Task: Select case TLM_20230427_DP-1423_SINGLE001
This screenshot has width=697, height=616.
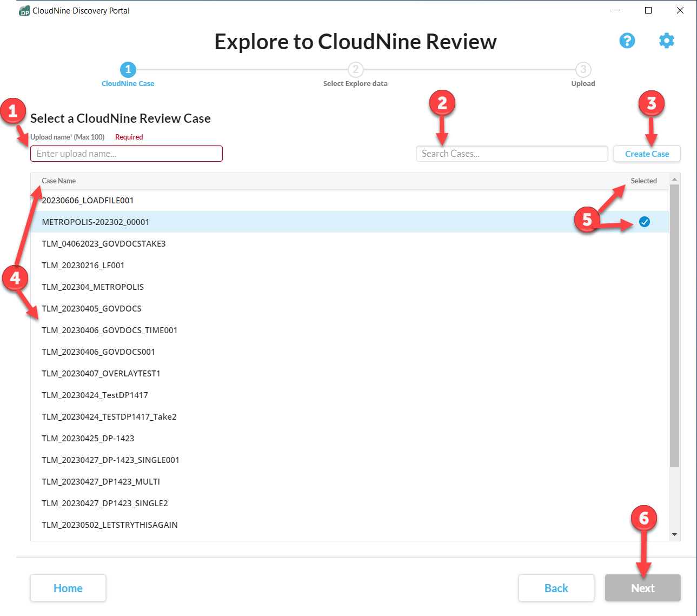Action: pyautogui.click(x=350, y=460)
